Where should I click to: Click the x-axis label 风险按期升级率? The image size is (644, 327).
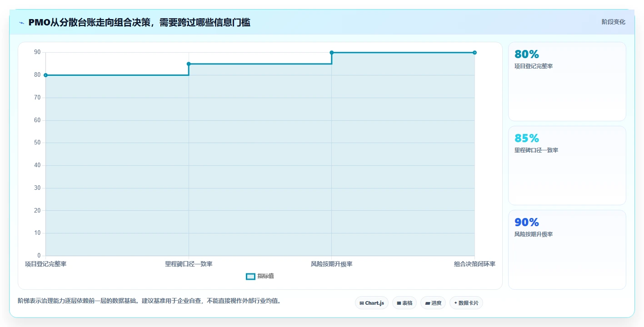(x=332, y=264)
